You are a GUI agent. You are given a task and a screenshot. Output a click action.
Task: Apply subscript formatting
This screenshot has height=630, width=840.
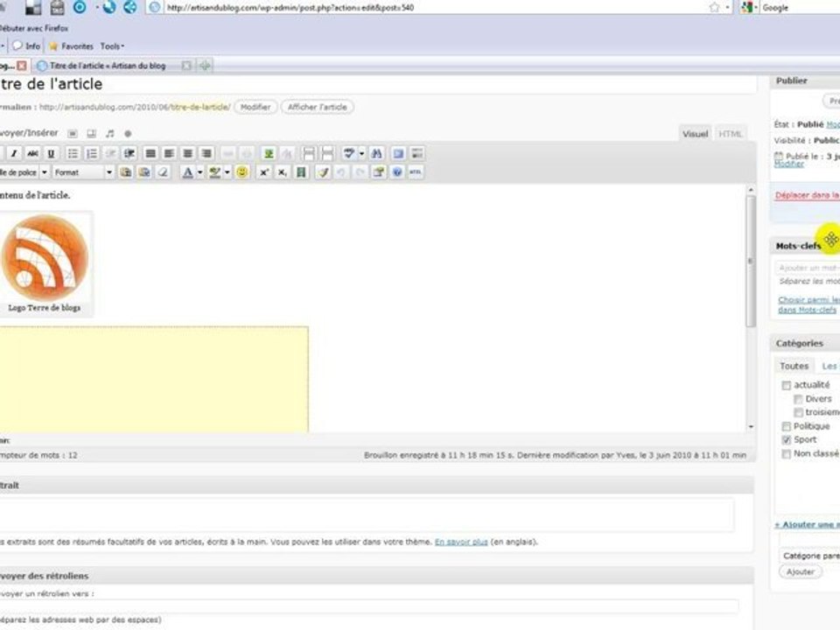[x=282, y=172]
